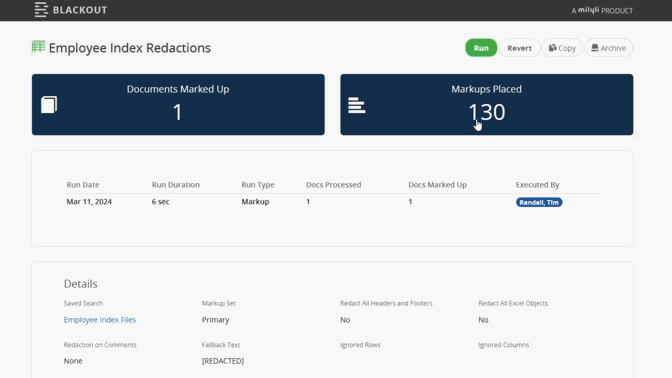
Task: Click the Randall, Tim user badge
Action: (x=539, y=202)
